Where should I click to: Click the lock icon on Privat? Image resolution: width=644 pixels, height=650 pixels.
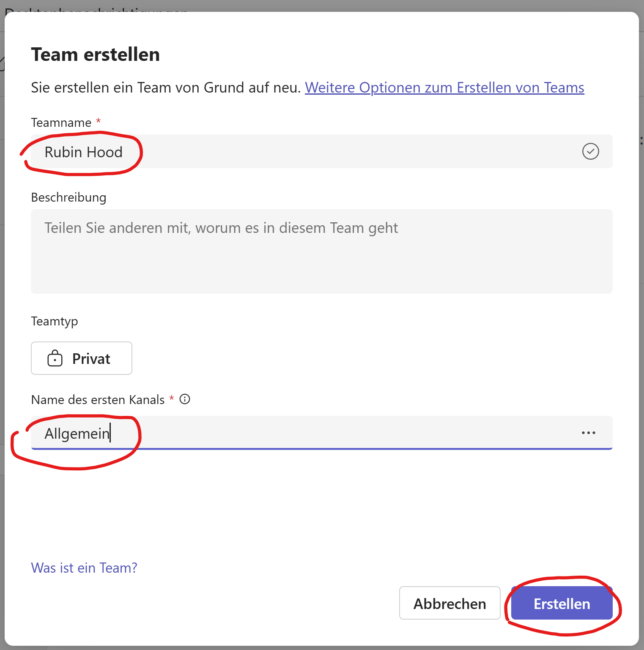tap(55, 358)
